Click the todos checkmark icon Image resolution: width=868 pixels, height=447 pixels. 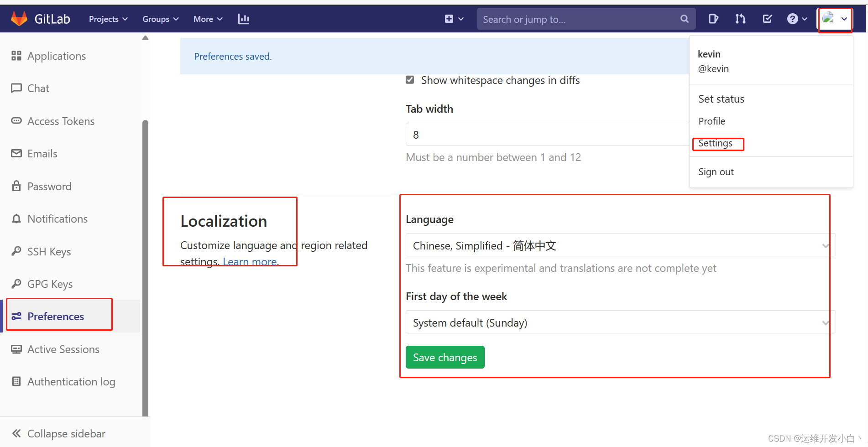[767, 19]
